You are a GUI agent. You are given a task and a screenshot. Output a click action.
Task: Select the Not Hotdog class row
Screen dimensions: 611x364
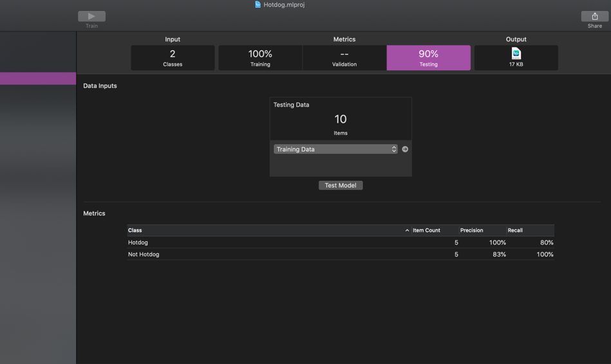[341, 254]
